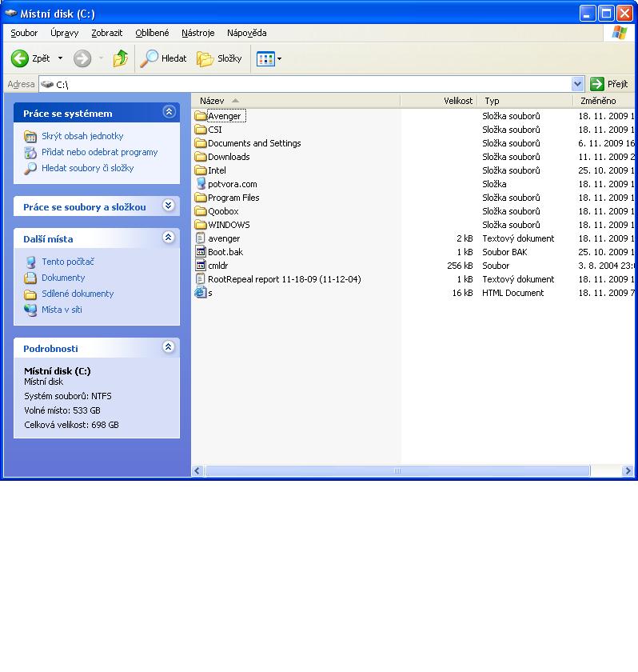Click the Zpět back arrow icon
This screenshot has width=638, height=672.
tap(20, 58)
